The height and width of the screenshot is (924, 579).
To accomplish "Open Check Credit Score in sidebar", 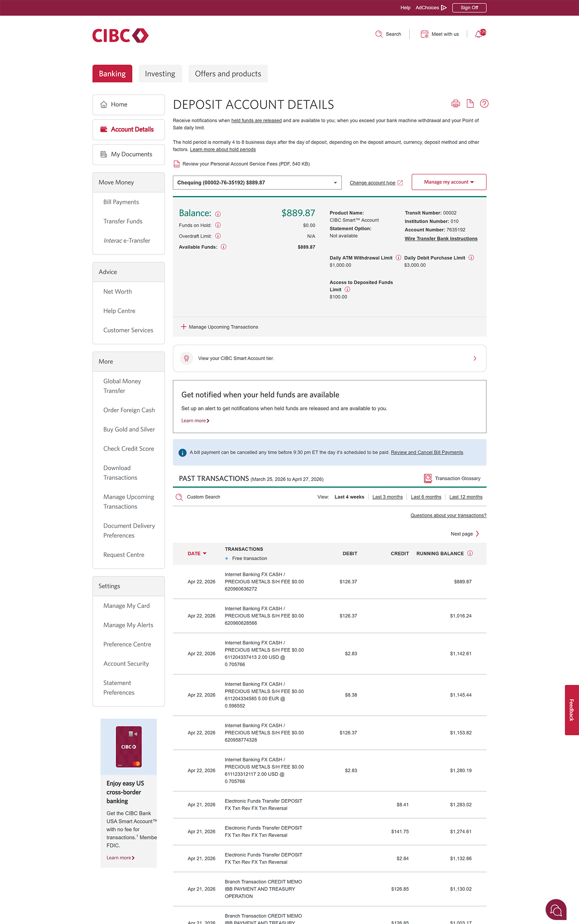I will click(129, 449).
